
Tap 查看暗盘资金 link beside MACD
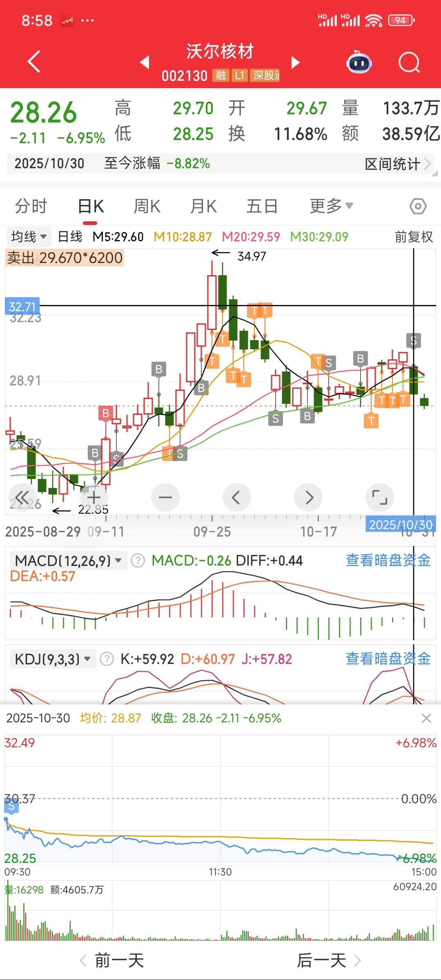(x=388, y=560)
